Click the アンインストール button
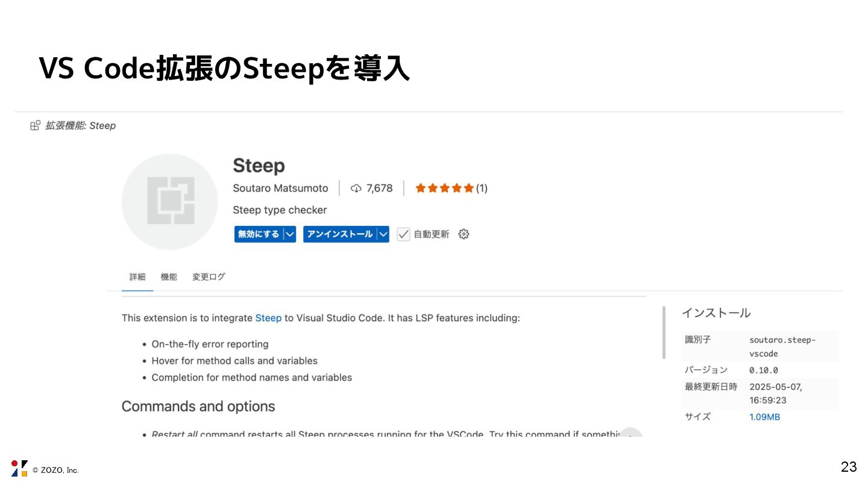 (x=339, y=234)
